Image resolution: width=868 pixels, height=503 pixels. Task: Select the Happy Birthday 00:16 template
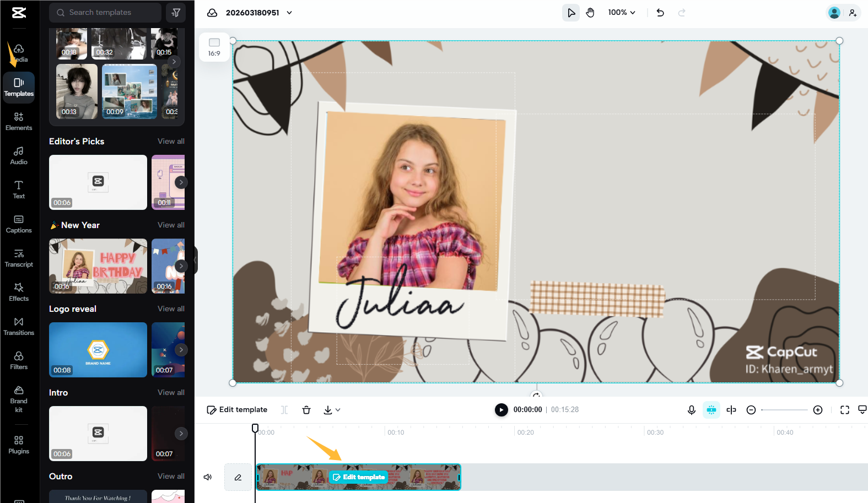pos(98,266)
